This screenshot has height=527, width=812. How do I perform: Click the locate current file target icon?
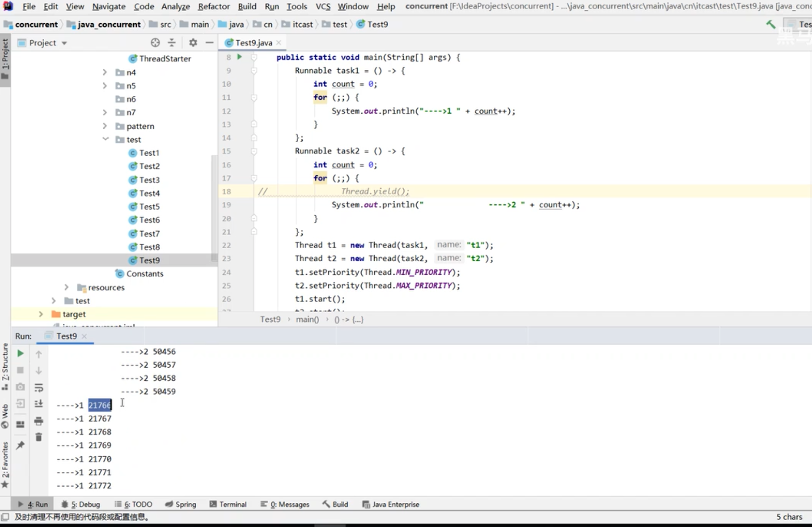pyautogui.click(x=155, y=42)
